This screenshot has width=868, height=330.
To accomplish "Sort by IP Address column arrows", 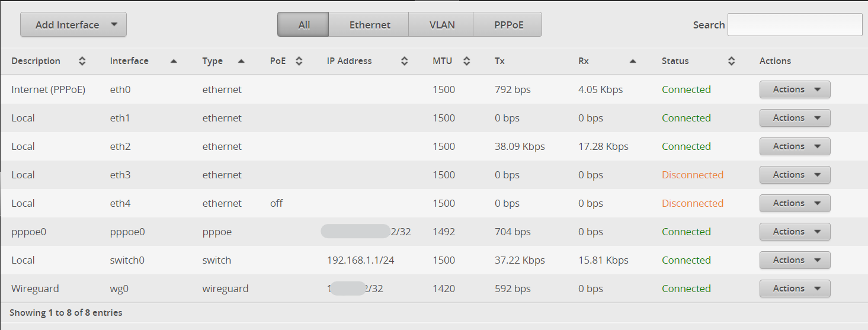I will click(x=405, y=61).
